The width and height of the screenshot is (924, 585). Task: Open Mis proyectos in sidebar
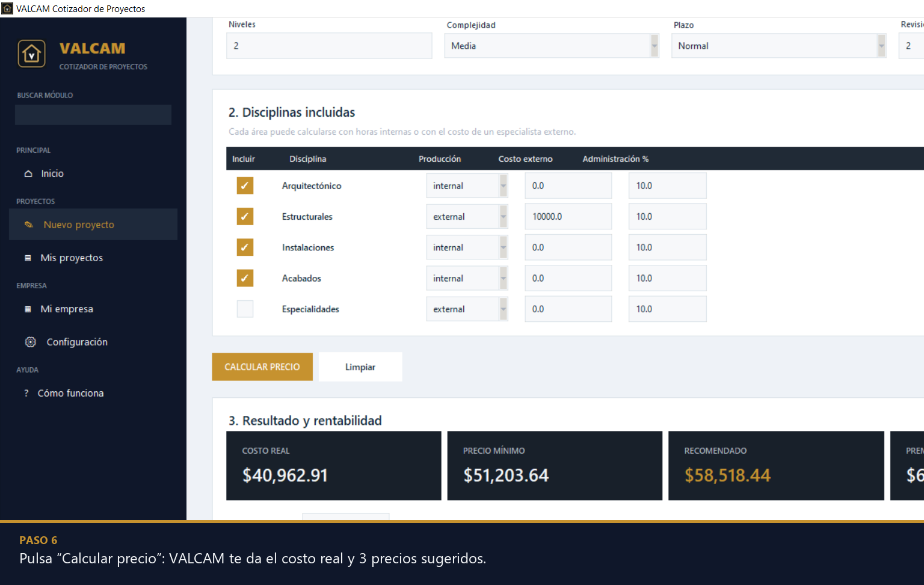pyautogui.click(x=93, y=258)
